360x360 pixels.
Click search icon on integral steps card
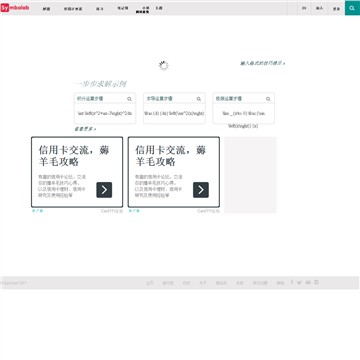(129, 99)
